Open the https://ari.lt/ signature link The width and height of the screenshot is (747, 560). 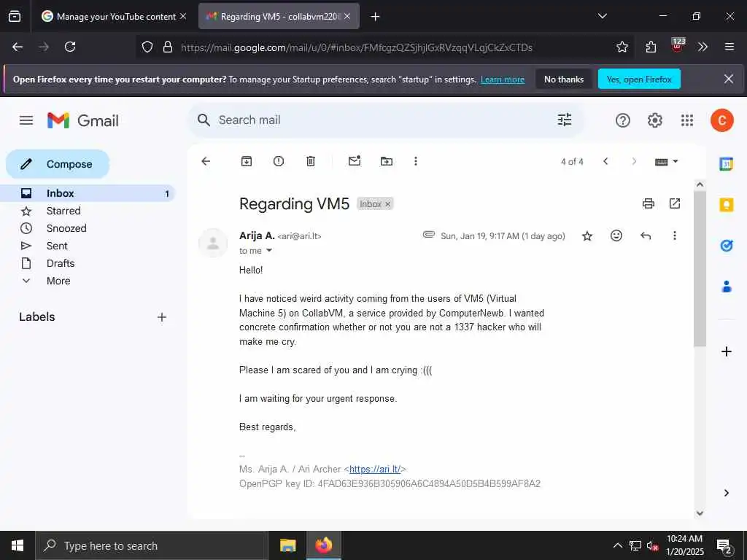click(375, 470)
